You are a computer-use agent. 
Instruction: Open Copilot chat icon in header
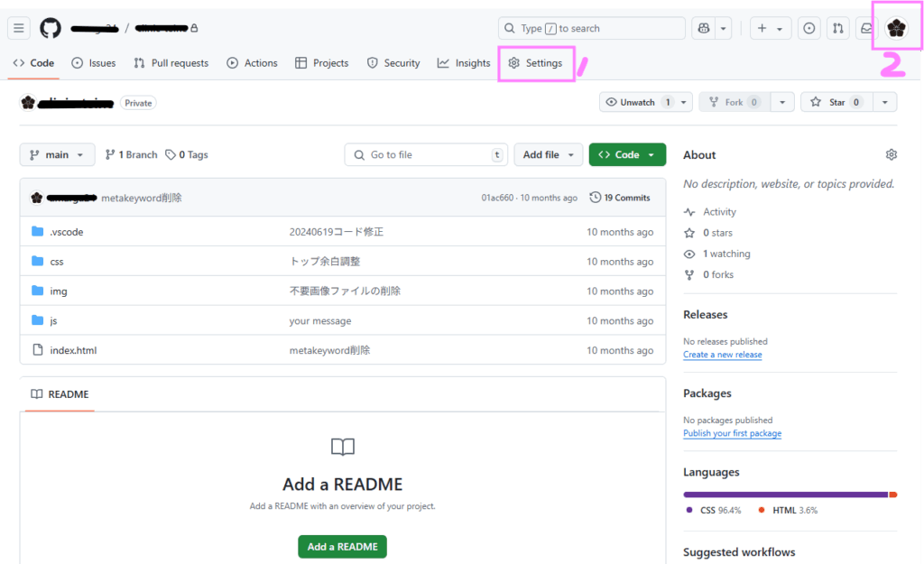tap(703, 28)
